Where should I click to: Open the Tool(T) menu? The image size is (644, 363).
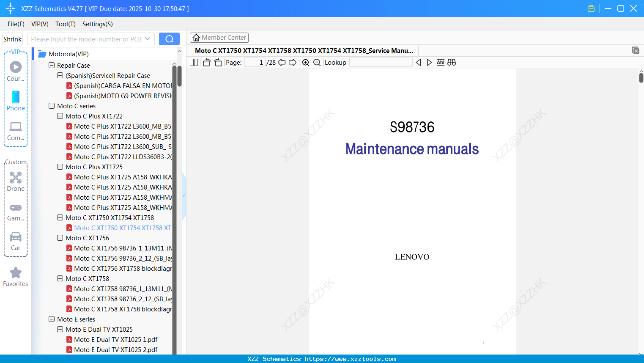[65, 24]
